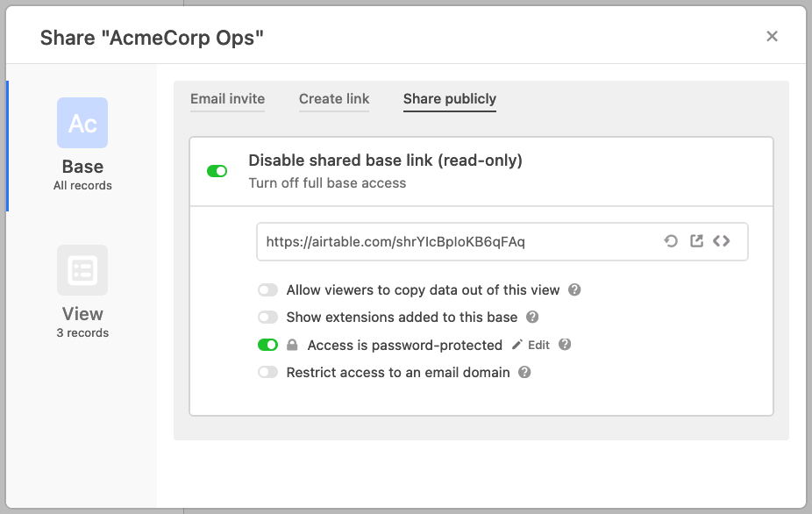This screenshot has width=812, height=514.
Task: Edit the share link password
Action: click(x=531, y=345)
